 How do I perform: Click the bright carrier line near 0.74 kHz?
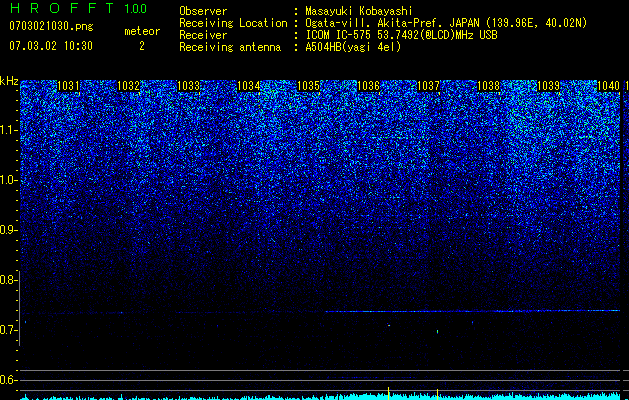click(473, 311)
